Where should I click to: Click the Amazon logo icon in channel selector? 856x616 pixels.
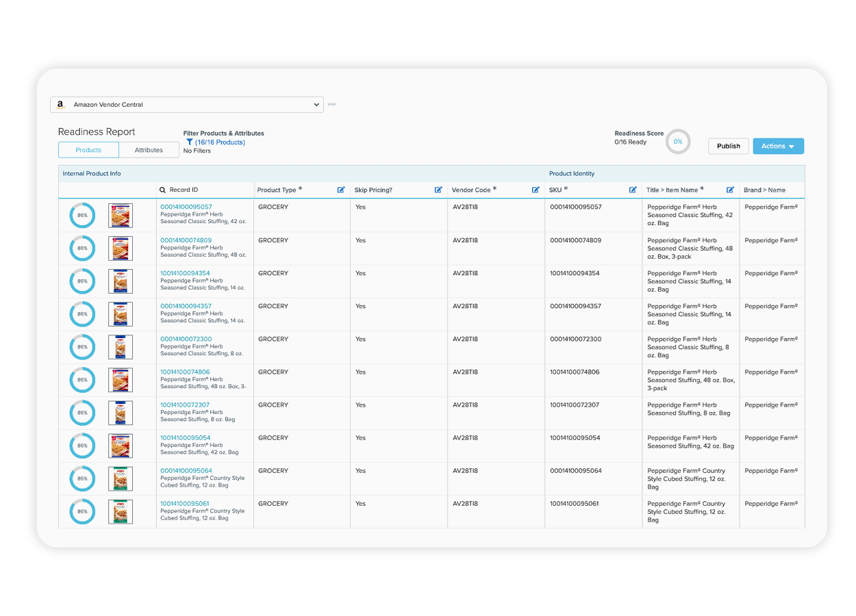pos(60,105)
